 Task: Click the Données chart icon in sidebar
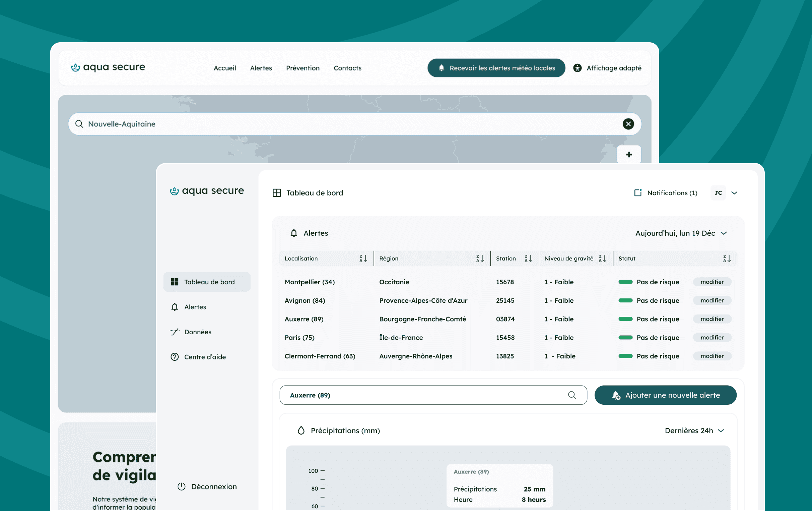click(175, 332)
